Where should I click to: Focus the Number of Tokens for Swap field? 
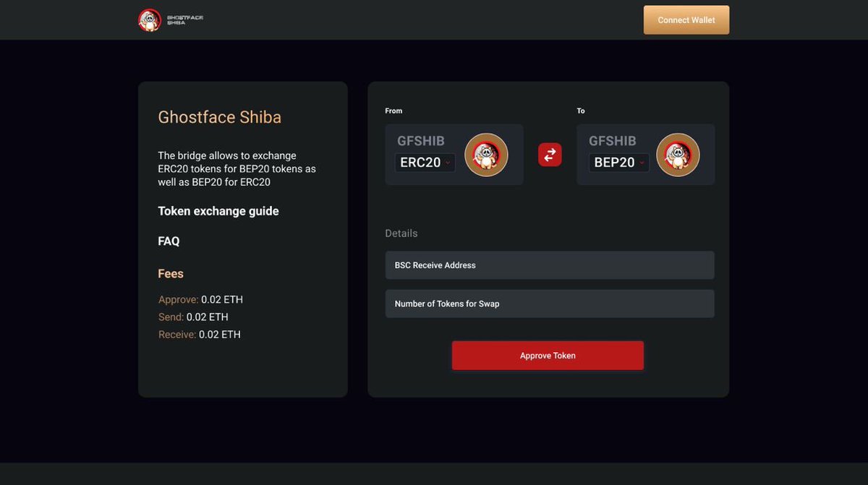[550, 304]
